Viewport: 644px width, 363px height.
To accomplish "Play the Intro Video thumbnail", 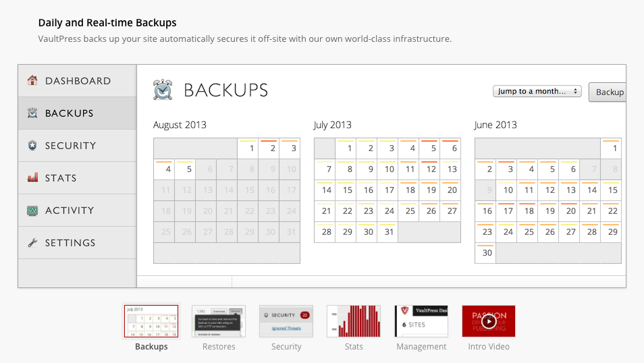I will pyautogui.click(x=488, y=321).
